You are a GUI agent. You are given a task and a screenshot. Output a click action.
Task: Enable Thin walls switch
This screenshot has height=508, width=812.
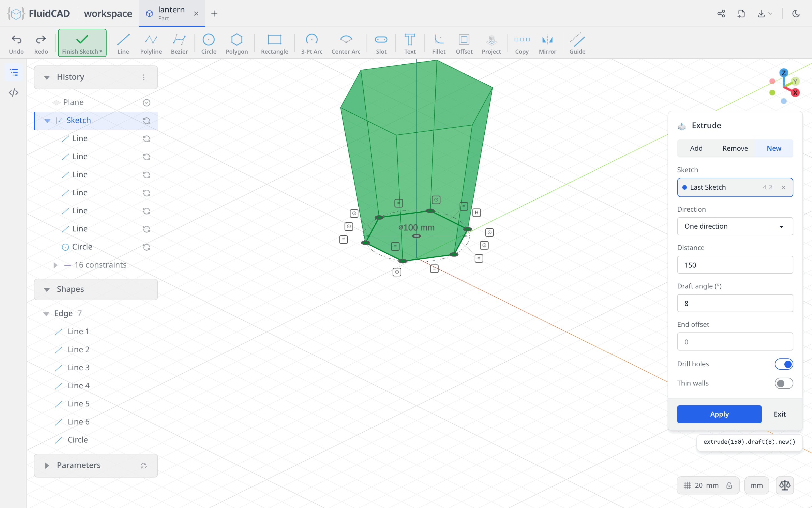[784, 383]
